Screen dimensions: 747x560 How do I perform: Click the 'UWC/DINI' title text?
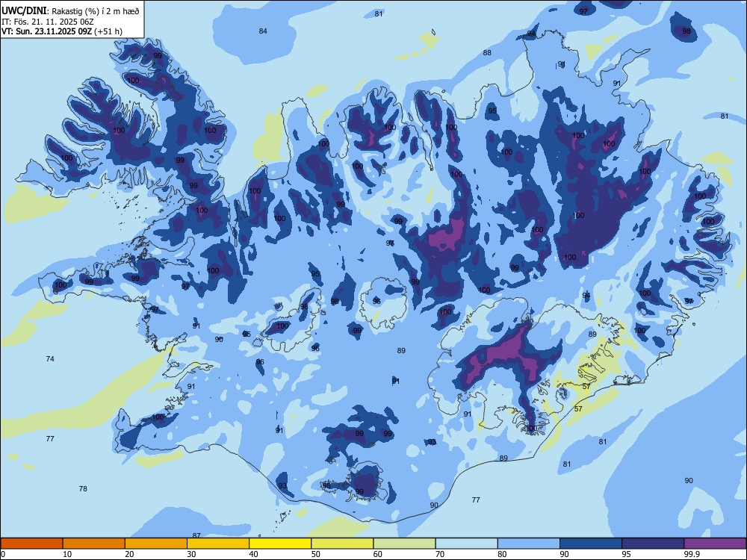(24, 10)
